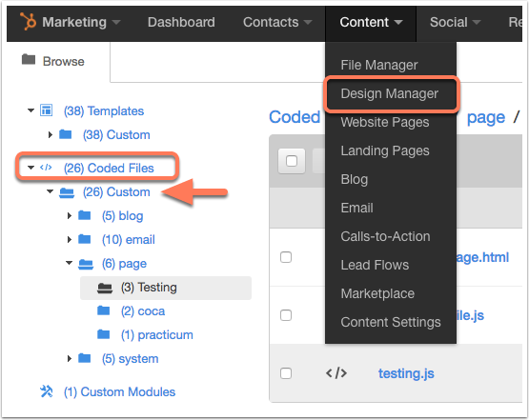This screenshot has width=529, height=420.
Task: Open the Marketing dropdown menu
Action: (81, 22)
